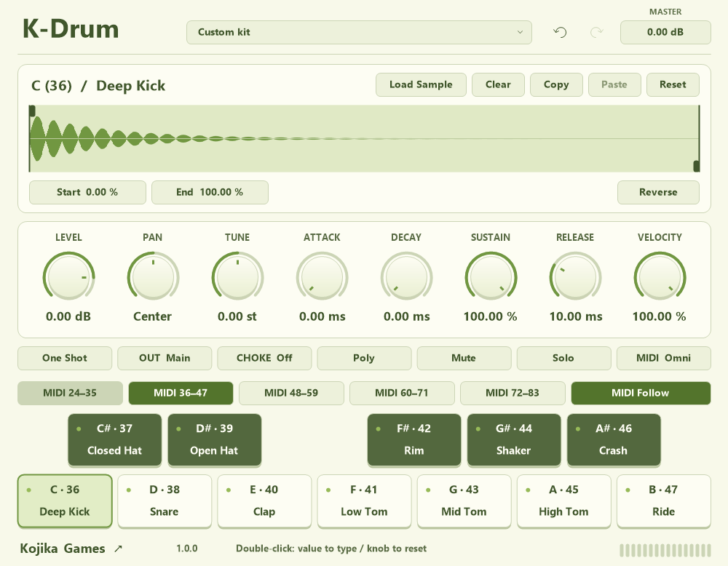Click the Paste button
728x566 pixels.
(x=614, y=85)
